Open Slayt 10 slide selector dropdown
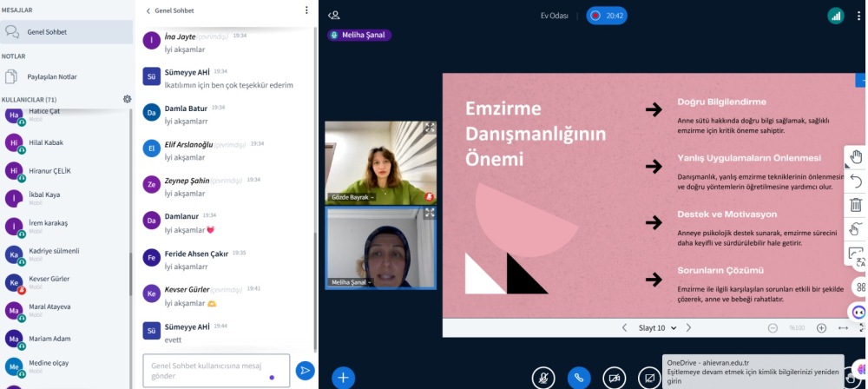The image size is (868, 389). pos(655,328)
